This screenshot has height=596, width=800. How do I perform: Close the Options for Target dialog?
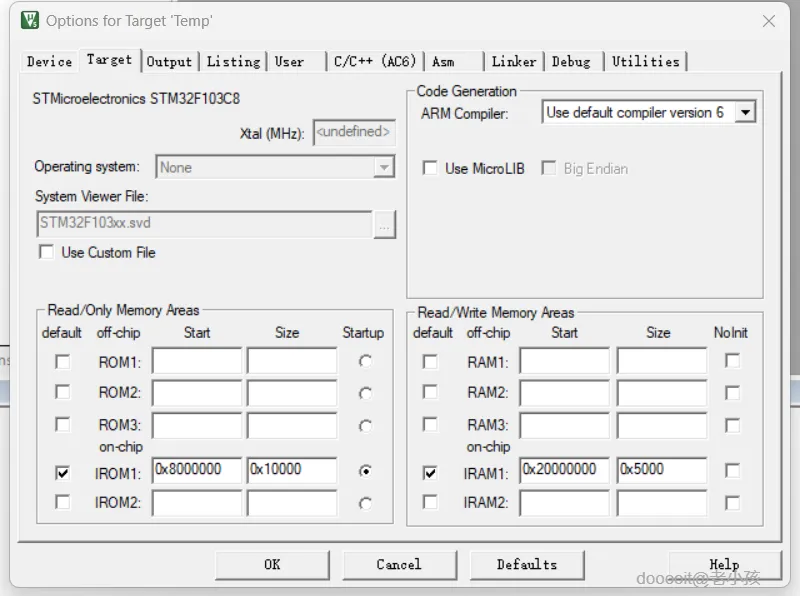tap(768, 21)
